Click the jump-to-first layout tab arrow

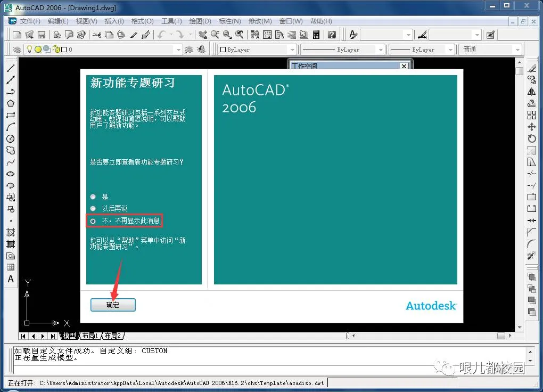(x=23, y=336)
